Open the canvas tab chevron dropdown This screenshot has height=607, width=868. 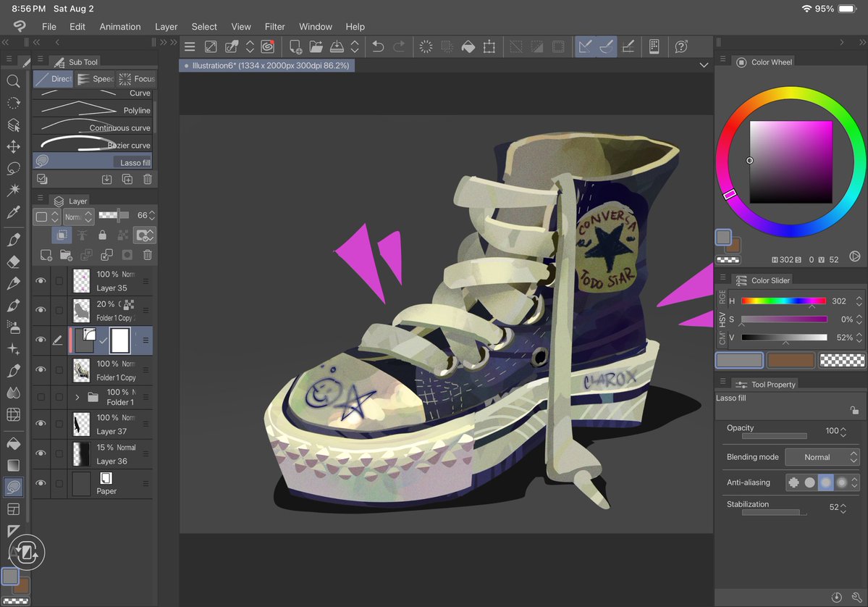point(704,65)
